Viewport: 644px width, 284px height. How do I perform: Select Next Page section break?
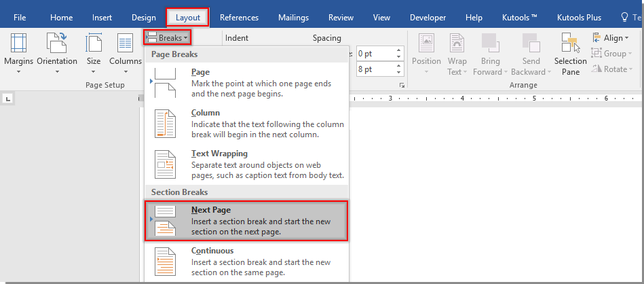[x=246, y=221]
